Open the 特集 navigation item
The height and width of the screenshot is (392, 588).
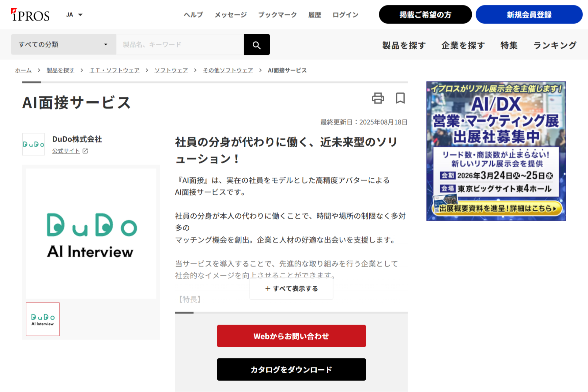[509, 45]
